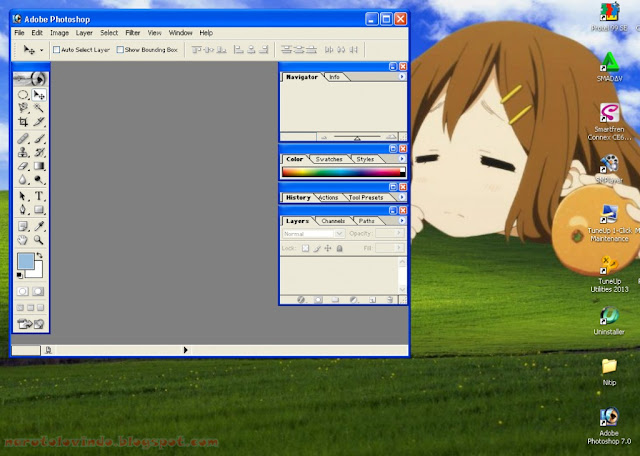
Task: Select the Healing Brush tool
Action: pos(23,139)
